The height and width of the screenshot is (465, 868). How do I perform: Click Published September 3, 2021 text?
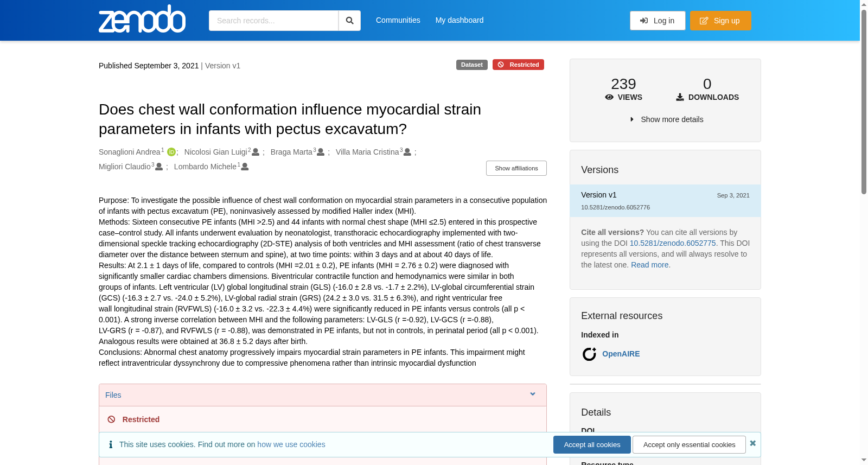149,66
